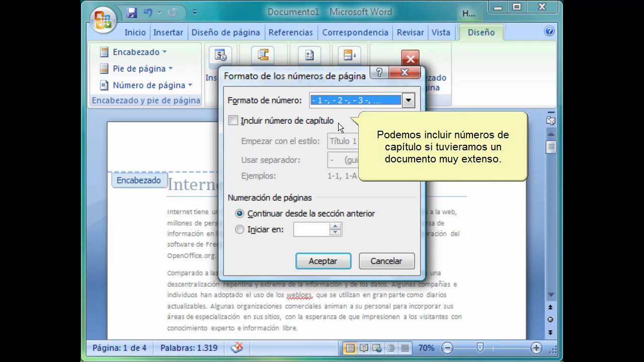This screenshot has height=362, width=644.
Task: Zoom out with the minus button
Action: point(447,347)
